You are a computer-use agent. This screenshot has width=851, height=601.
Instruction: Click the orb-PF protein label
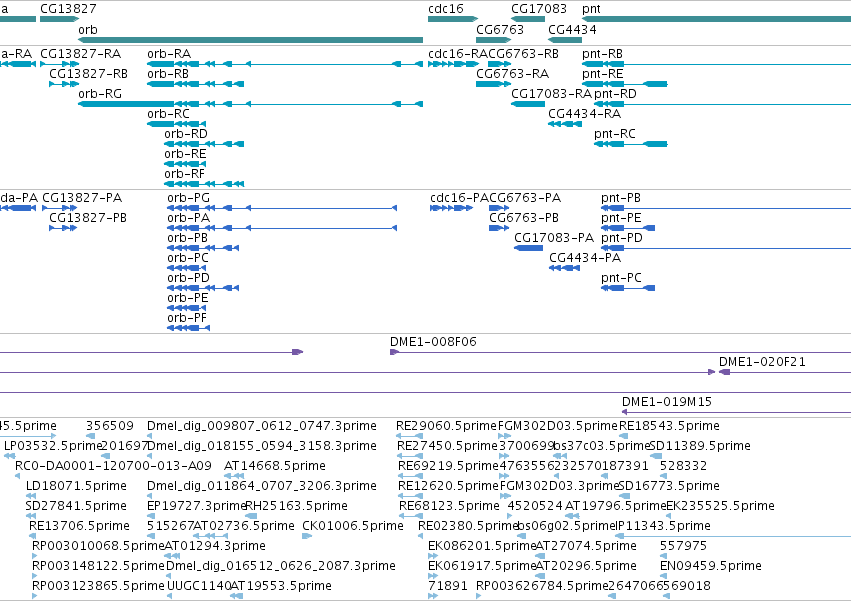[187, 318]
